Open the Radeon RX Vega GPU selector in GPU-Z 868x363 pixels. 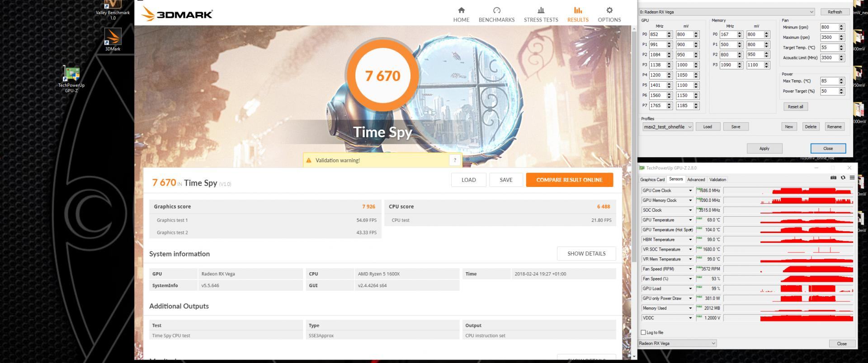pyautogui.click(x=677, y=343)
